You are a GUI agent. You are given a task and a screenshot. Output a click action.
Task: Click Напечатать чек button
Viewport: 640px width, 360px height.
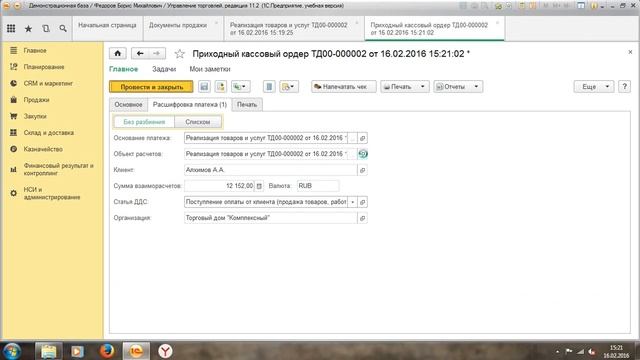click(x=344, y=87)
